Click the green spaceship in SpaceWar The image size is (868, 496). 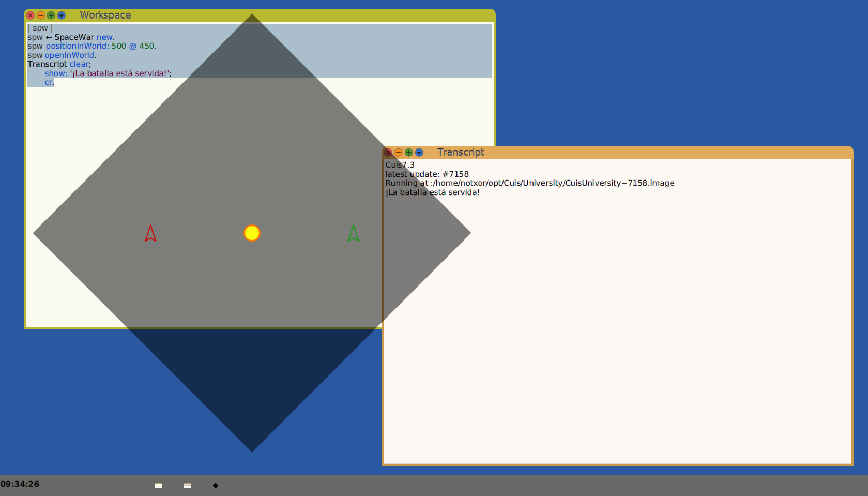click(354, 234)
